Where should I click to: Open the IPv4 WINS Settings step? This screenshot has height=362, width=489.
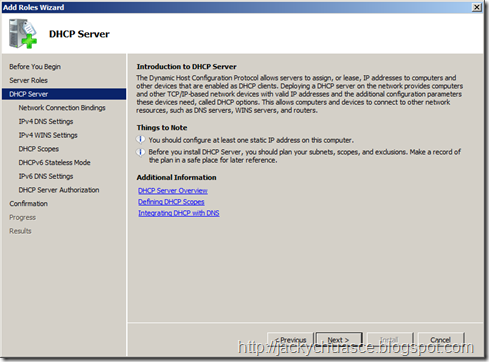point(48,135)
